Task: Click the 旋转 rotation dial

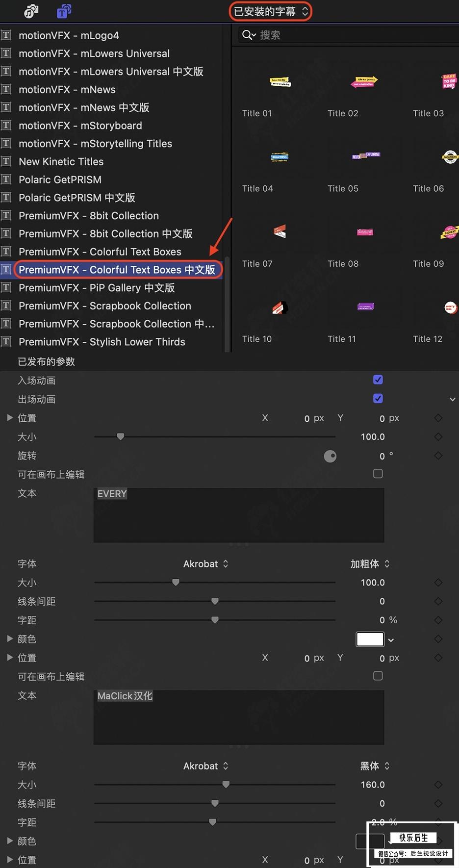Action: click(x=330, y=457)
